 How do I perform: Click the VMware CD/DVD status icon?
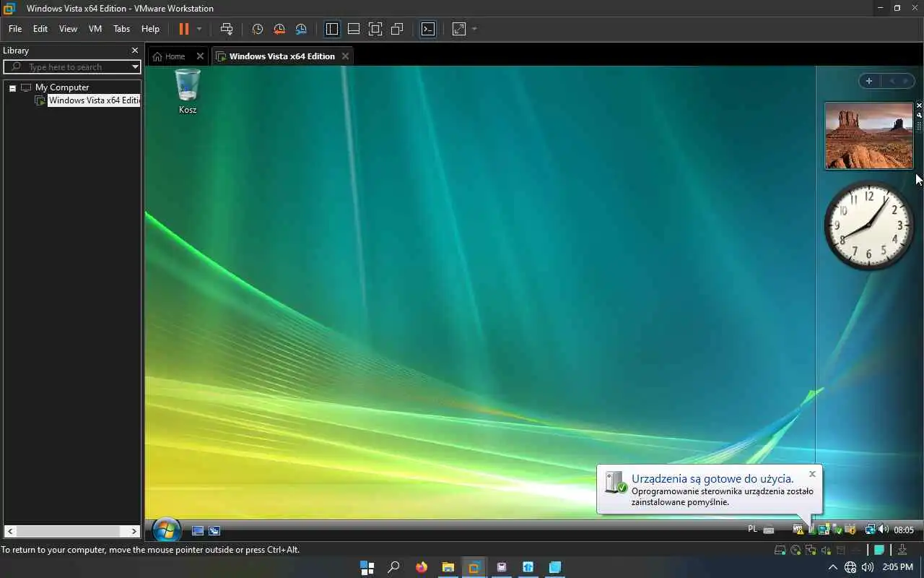pyautogui.click(x=796, y=551)
